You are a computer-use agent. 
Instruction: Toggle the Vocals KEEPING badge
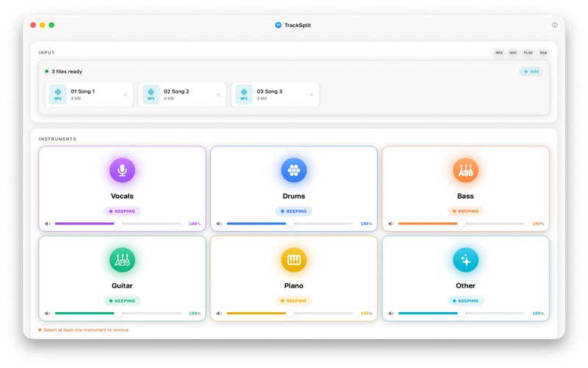122,211
